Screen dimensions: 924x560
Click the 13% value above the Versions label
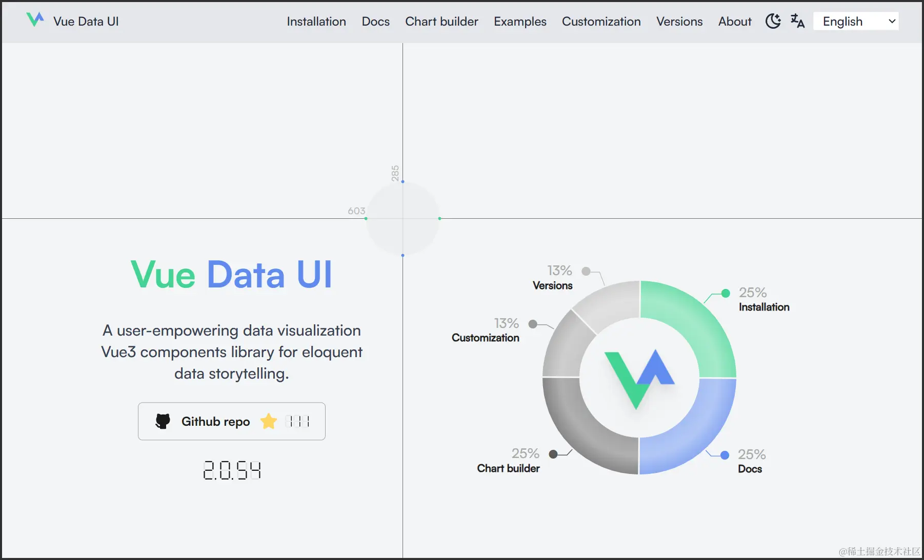tap(559, 270)
